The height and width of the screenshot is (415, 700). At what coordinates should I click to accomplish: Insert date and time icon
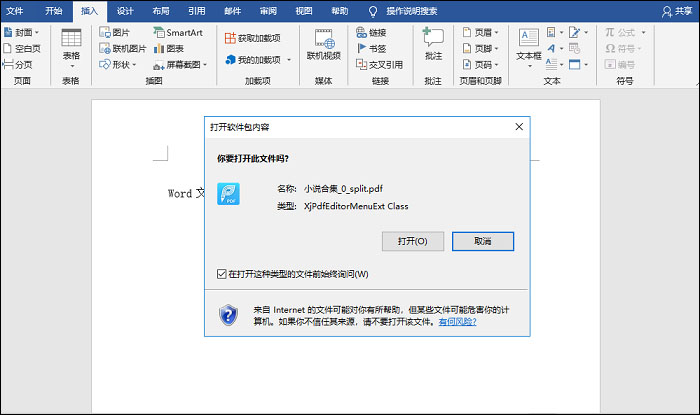(575, 48)
